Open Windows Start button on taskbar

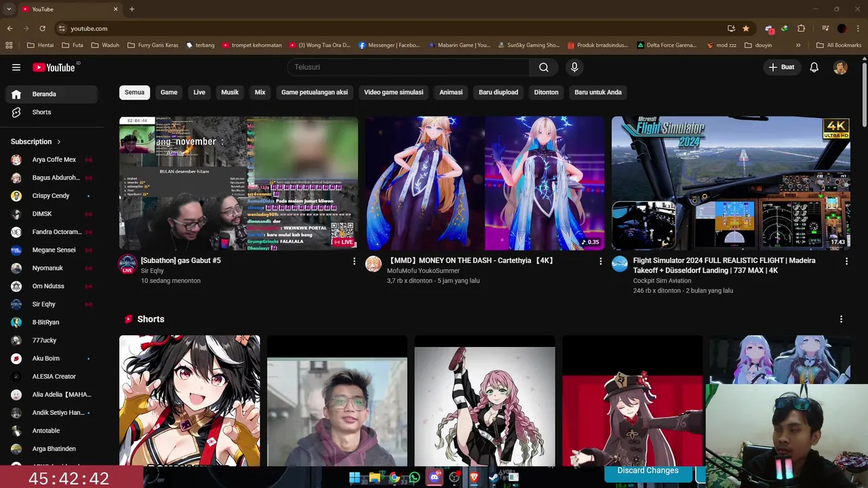[x=354, y=478]
